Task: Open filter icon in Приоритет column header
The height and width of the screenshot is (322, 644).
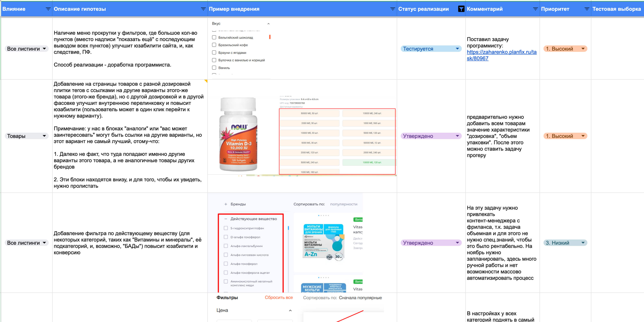Action: point(587,9)
